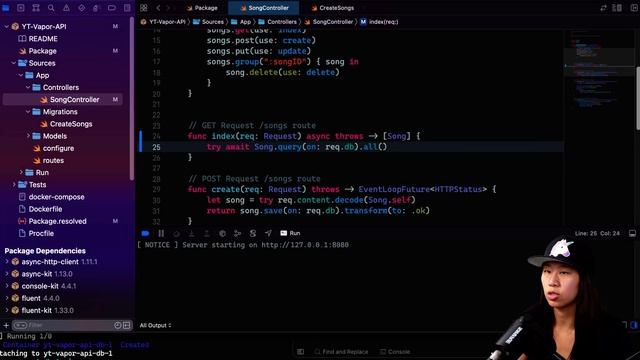Viewport: 640px width, 360px height.
Task: Toggle recently modified files filter
Action: [118, 325]
